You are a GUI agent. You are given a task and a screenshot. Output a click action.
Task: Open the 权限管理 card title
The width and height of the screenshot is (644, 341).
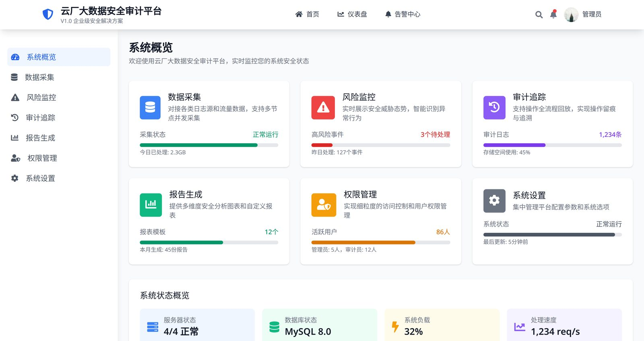click(x=360, y=194)
